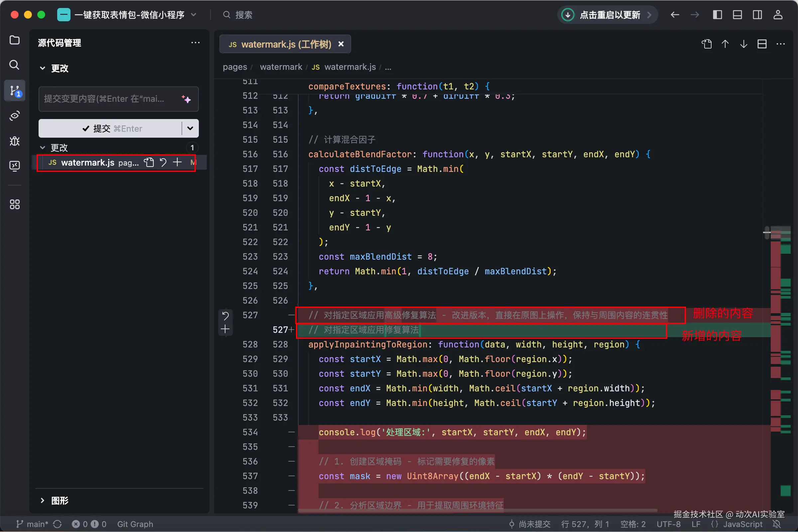798x532 pixels.
Task: Open the Source Control activity bar icon
Action: [x=14, y=90]
